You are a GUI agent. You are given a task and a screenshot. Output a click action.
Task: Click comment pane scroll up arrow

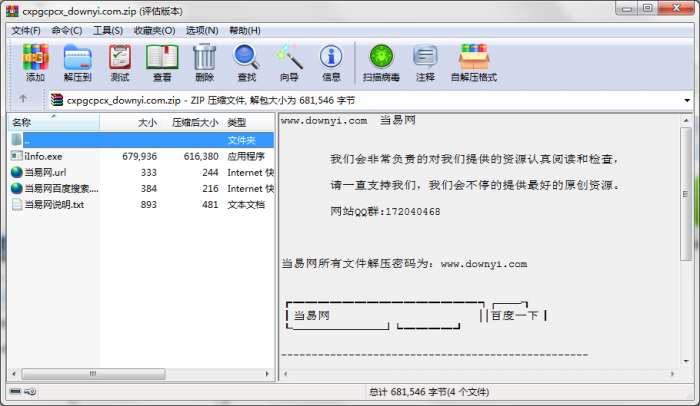coord(686,120)
